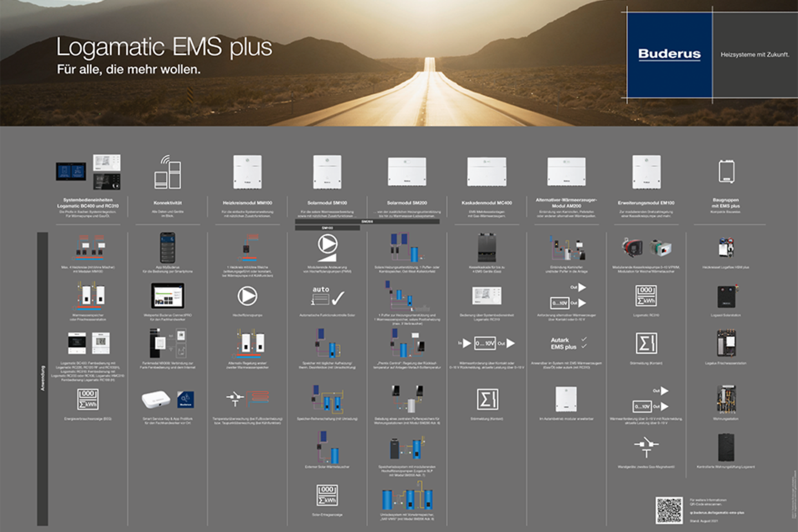Click the Buderus logo in the blue square

tap(669, 54)
